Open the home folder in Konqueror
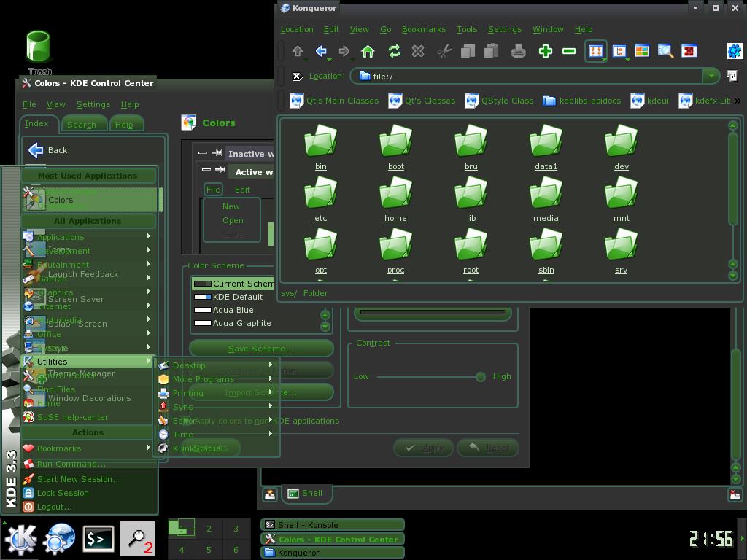The width and height of the screenshot is (747, 560). click(395, 199)
